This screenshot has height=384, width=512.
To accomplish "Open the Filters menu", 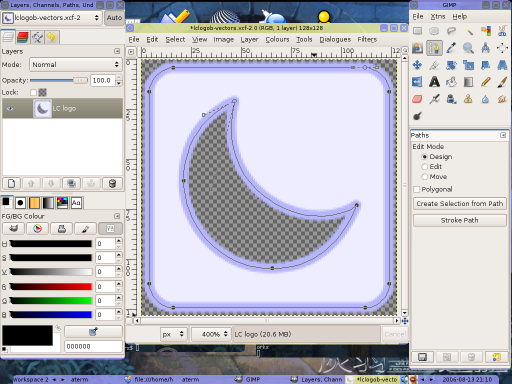I will pos(367,40).
